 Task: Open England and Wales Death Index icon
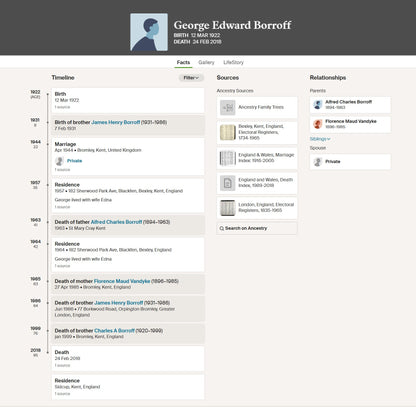pyautogui.click(x=228, y=183)
